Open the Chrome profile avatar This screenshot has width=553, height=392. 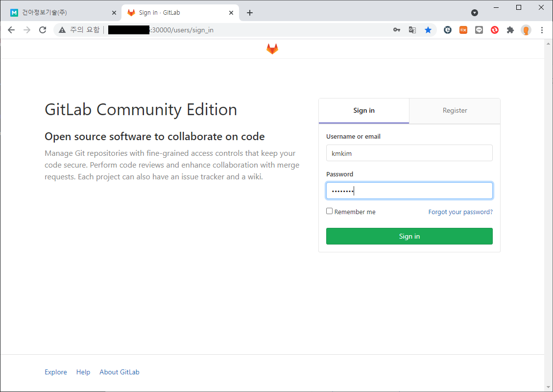pyautogui.click(x=526, y=30)
